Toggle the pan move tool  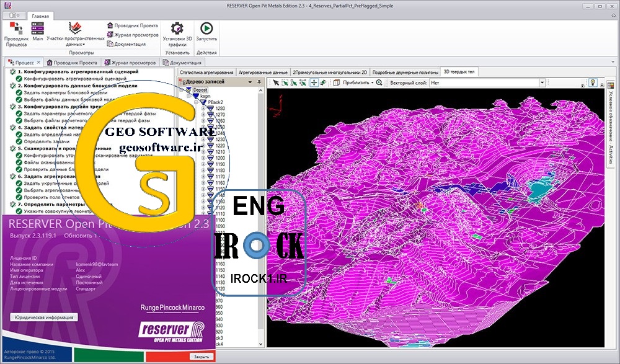point(314,82)
